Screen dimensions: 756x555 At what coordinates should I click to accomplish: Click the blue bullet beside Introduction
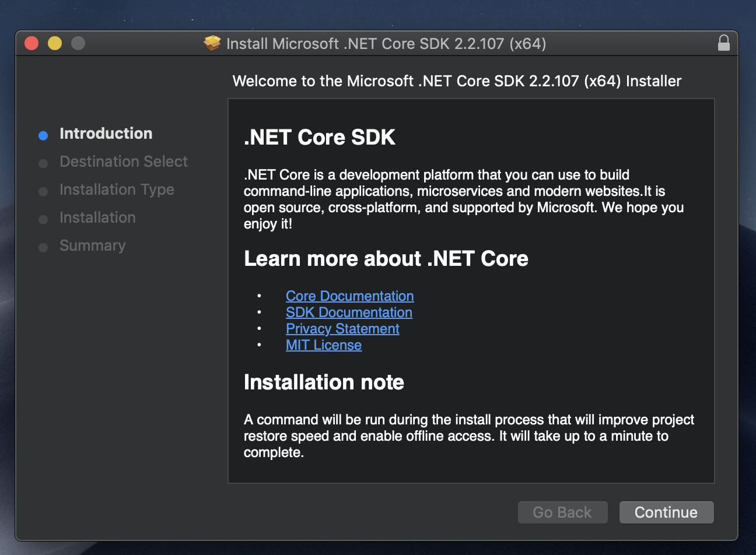pyautogui.click(x=43, y=136)
